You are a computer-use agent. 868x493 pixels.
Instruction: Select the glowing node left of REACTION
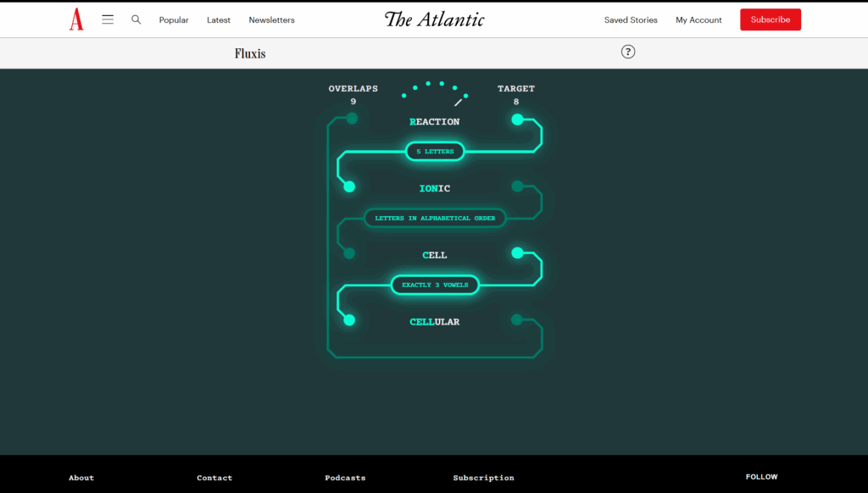353,119
